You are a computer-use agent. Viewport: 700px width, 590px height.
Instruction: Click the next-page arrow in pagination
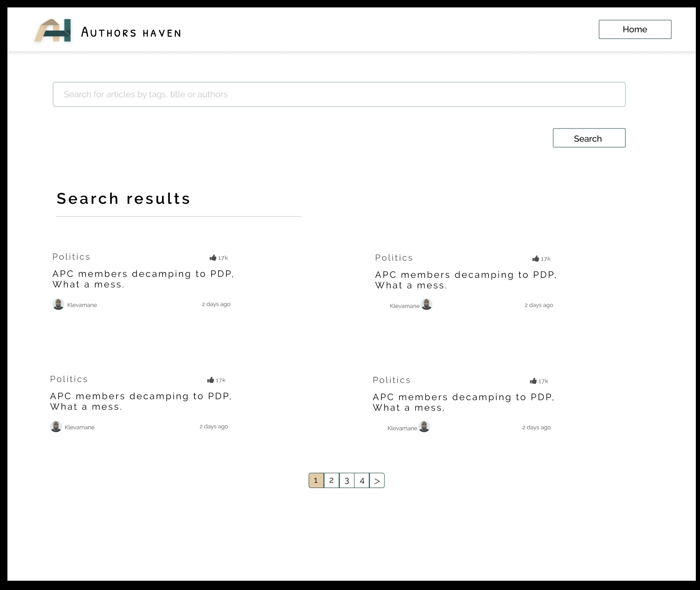[x=377, y=481]
